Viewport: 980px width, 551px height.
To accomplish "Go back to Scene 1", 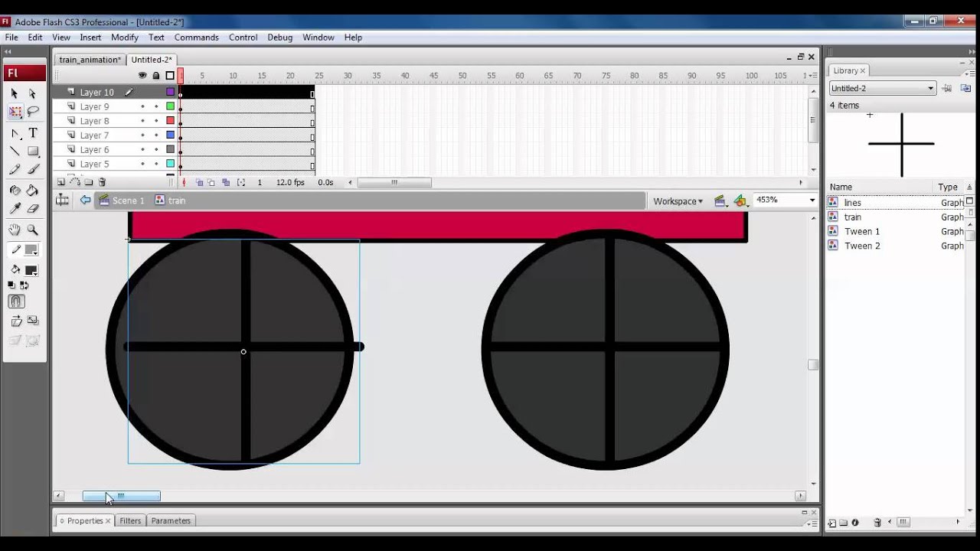I will point(122,201).
